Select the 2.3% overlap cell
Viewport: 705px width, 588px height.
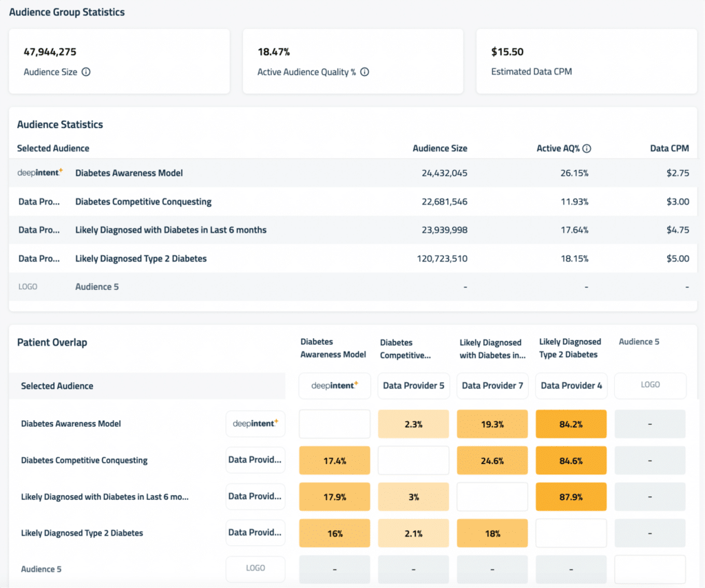click(414, 424)
